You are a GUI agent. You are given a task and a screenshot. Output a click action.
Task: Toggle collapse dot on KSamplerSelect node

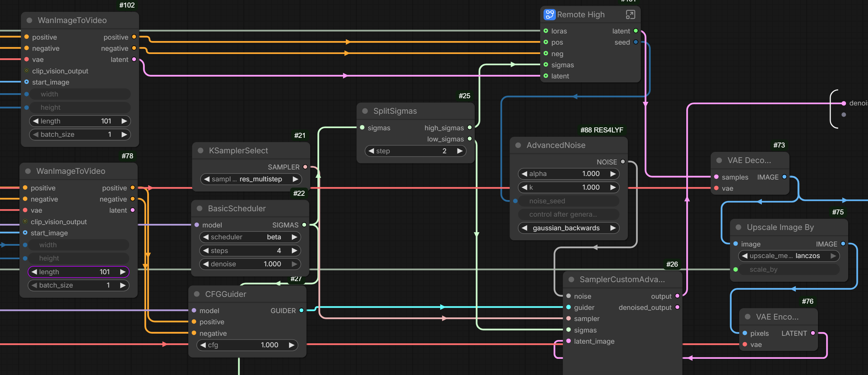201,151
